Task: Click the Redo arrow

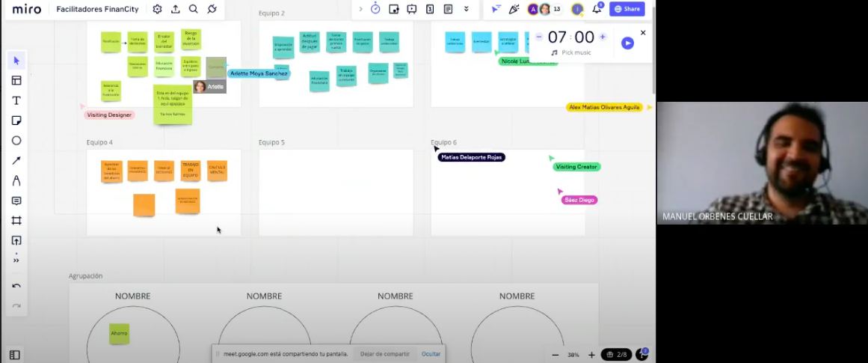Action: point(16,306)
